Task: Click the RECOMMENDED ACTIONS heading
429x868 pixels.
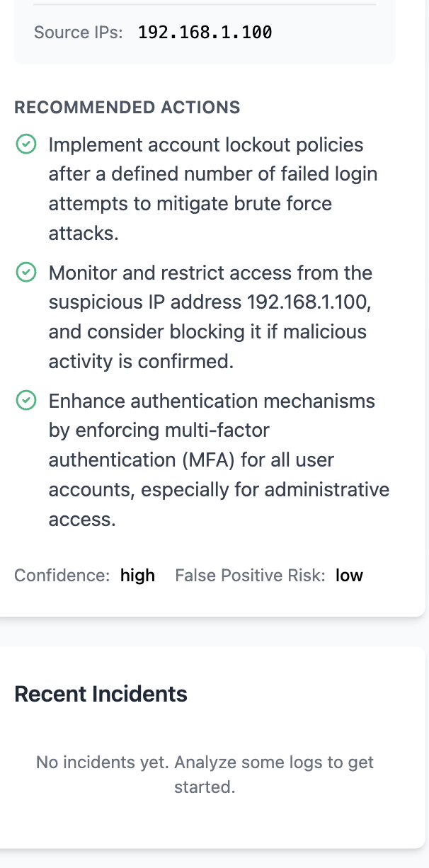Action: pos(127,108)
